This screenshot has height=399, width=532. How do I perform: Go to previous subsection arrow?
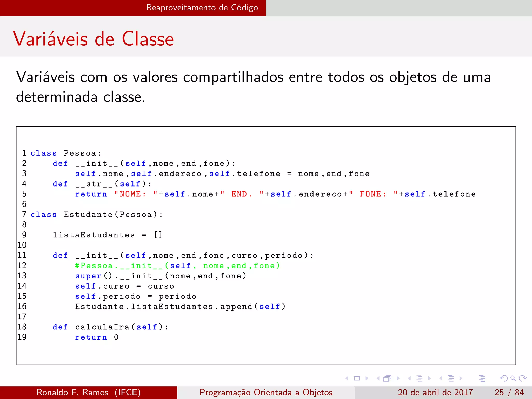pyautogui.click(x=409, y=378)
